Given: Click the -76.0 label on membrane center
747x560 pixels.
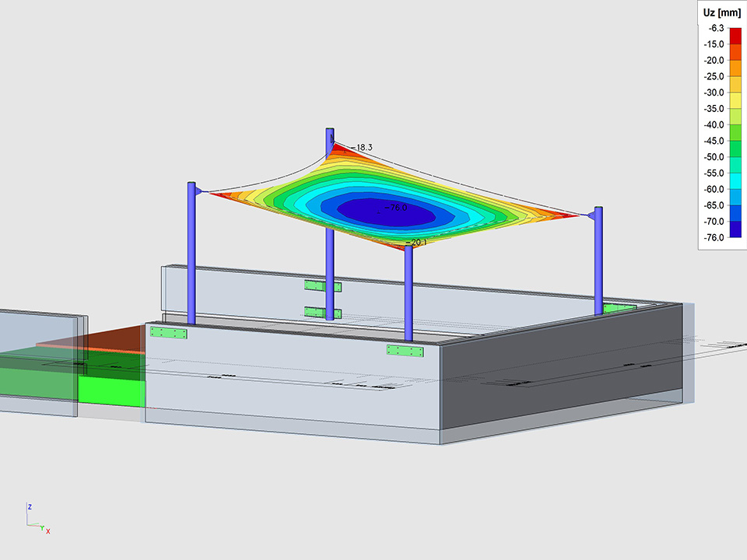Looking at the screenshot, I should pyautogui.click(x=397, y=208).
